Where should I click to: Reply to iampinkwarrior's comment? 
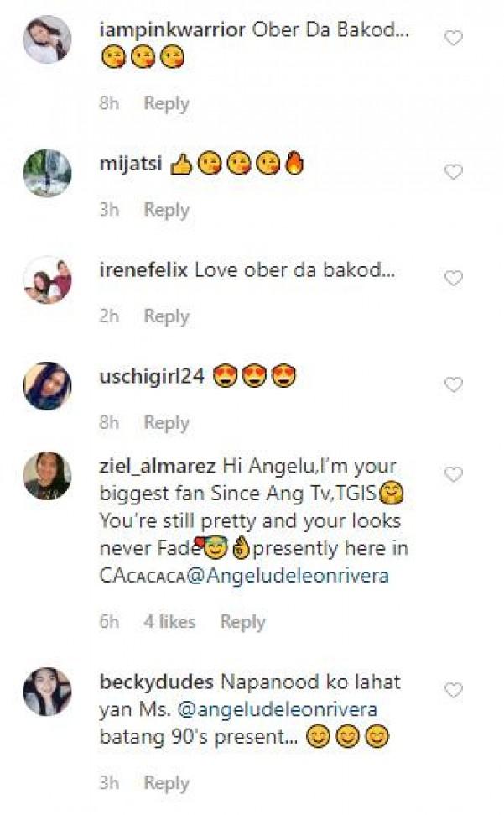(x=166, y=103)
